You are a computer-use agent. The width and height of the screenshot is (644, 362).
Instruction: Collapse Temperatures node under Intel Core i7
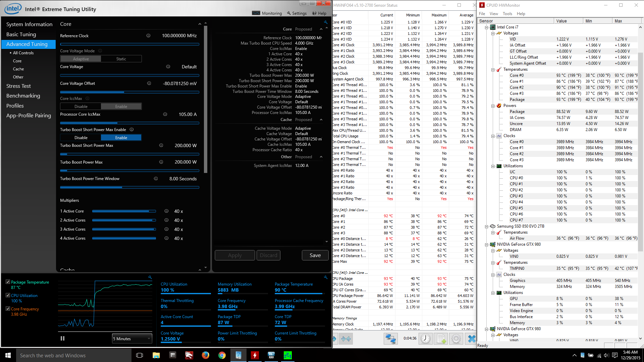click(x=493, y=70)
